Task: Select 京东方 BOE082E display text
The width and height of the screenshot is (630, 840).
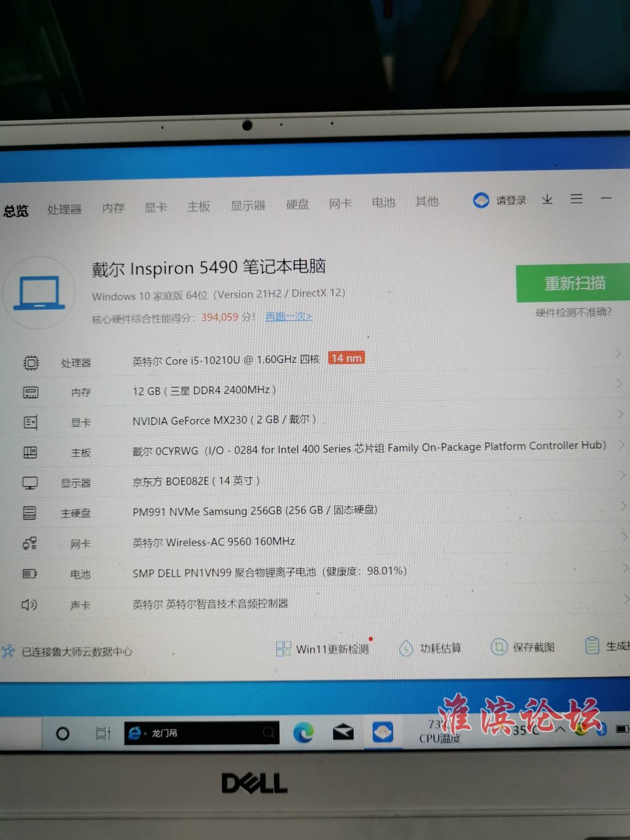Action: coord(196,481)
